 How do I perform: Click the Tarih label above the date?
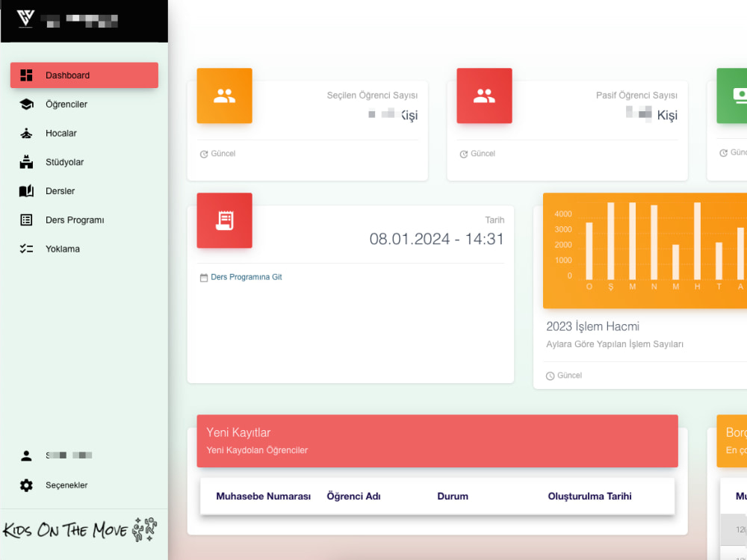coord(495,220)
